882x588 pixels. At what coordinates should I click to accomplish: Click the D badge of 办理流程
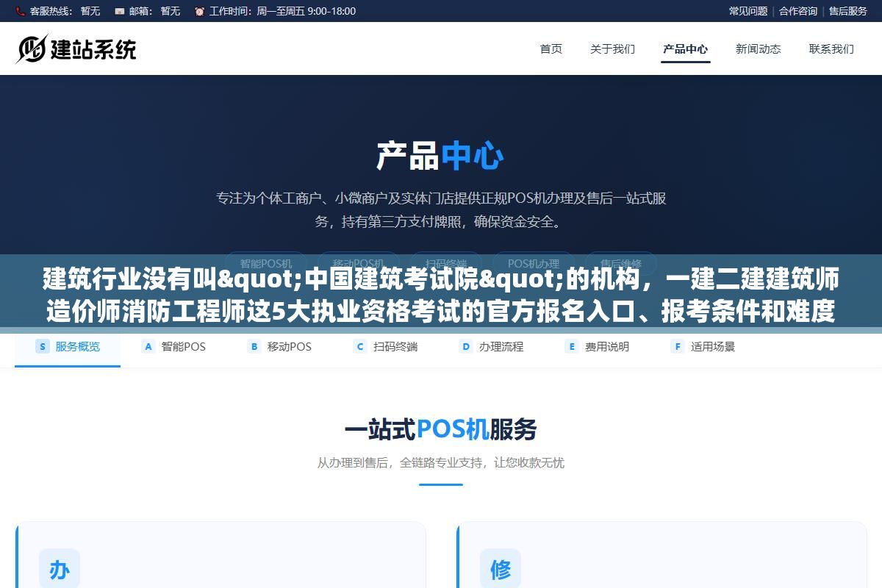point(466,347)
